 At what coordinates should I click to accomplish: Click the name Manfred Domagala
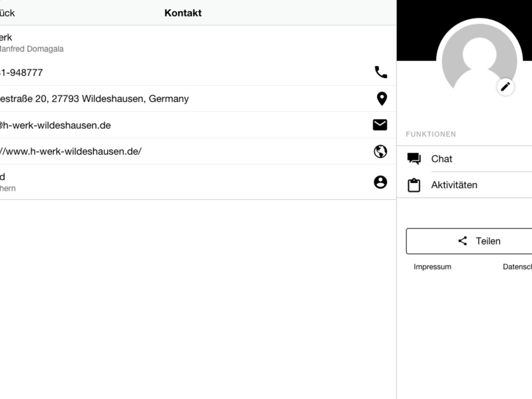[31, 49]
